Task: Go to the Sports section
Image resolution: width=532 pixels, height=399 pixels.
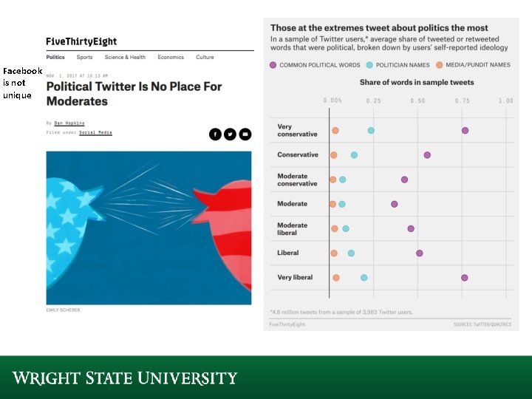Action: click(84, 57)
